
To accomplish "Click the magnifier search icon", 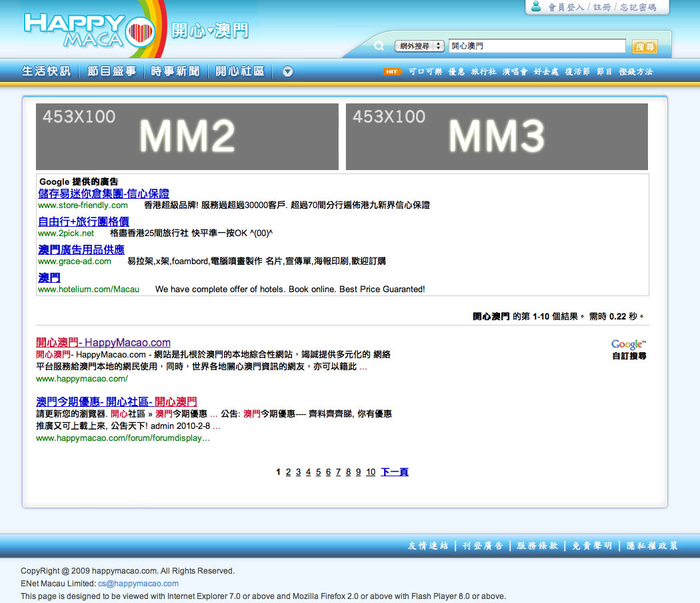I will (379, 46).
